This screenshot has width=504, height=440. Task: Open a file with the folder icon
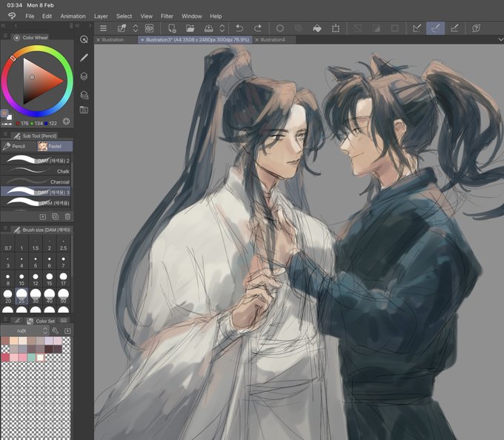pos(190,28)
